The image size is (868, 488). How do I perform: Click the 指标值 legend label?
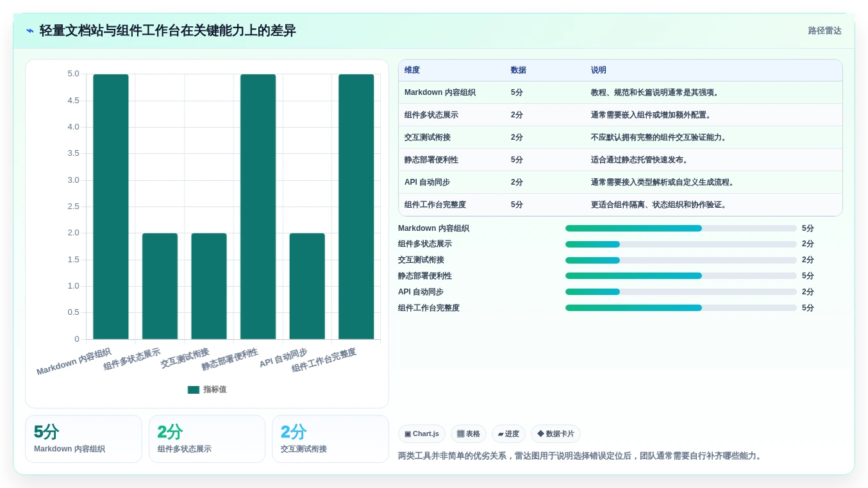tap(215, 390)
